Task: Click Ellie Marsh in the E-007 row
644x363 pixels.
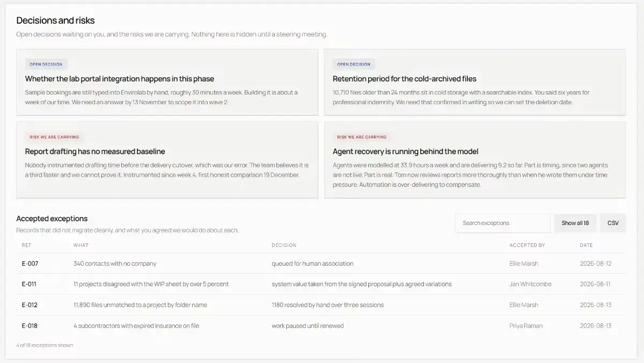Action: tap(524, 264)
